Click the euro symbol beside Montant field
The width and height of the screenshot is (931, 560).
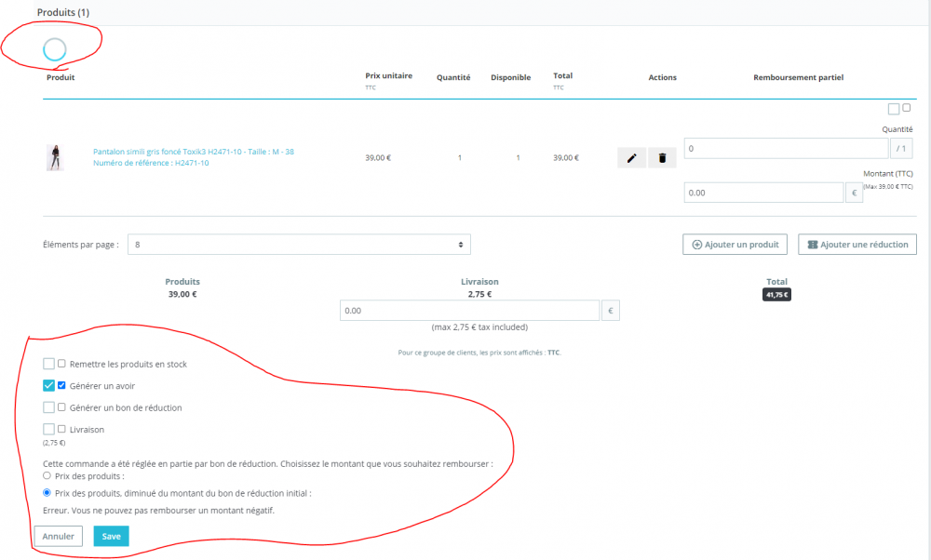[854, 193]
